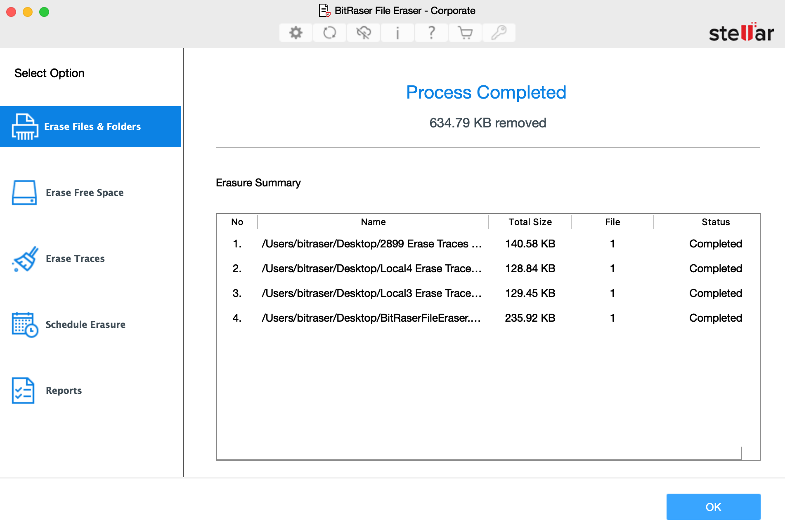Click the key activation icon
This screenshot has height=532, width=785.
point(499,33)
